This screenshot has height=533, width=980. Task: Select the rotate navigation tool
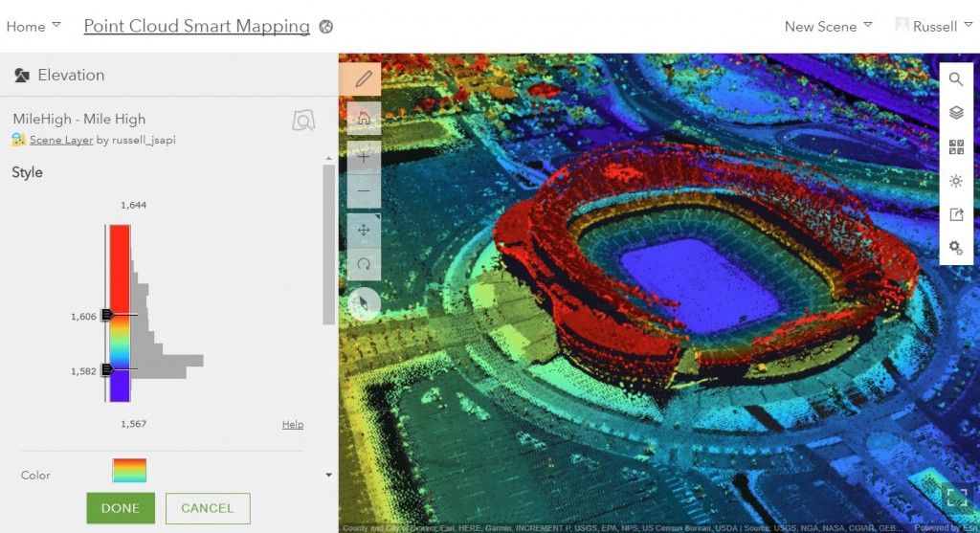point(363,264)
